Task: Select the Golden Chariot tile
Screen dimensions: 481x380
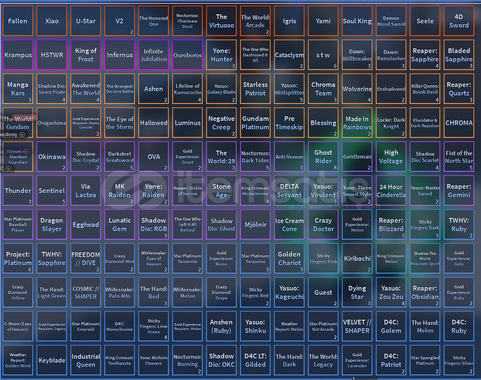Action: 289,259
